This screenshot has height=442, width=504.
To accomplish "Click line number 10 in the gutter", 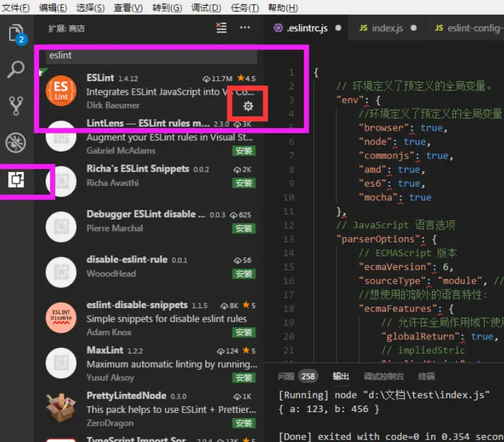I will 288,197.
